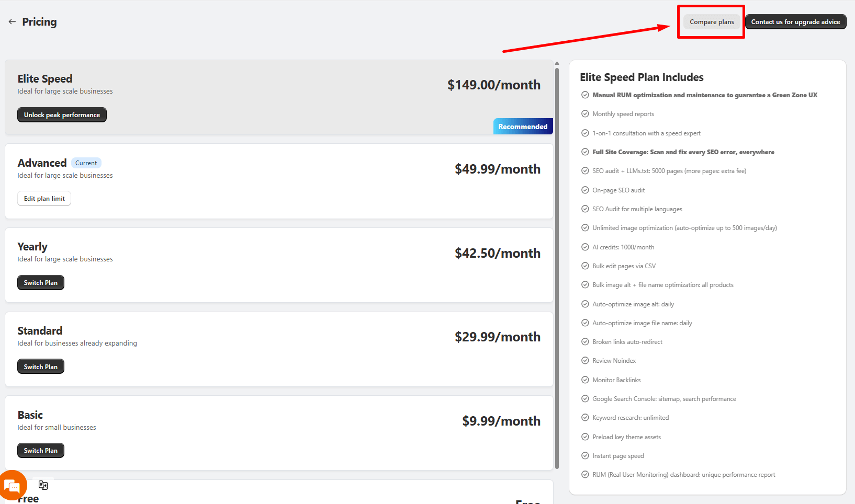Click the back arrow beside Pricing
The height and width of the screenshot is (504, 855).
pyautogui.click(x=12, y=21)
